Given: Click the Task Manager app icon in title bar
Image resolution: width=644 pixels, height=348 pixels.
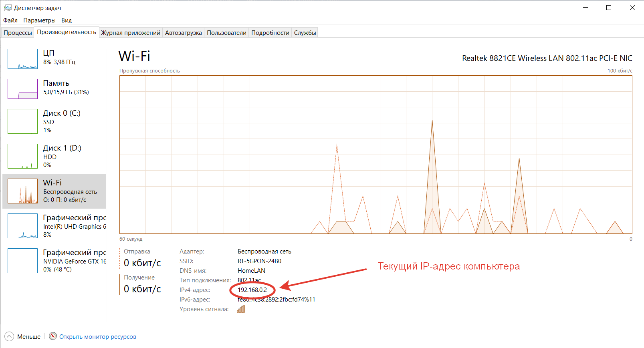Looking at the screenshot, I should click(x=8, y=8).
